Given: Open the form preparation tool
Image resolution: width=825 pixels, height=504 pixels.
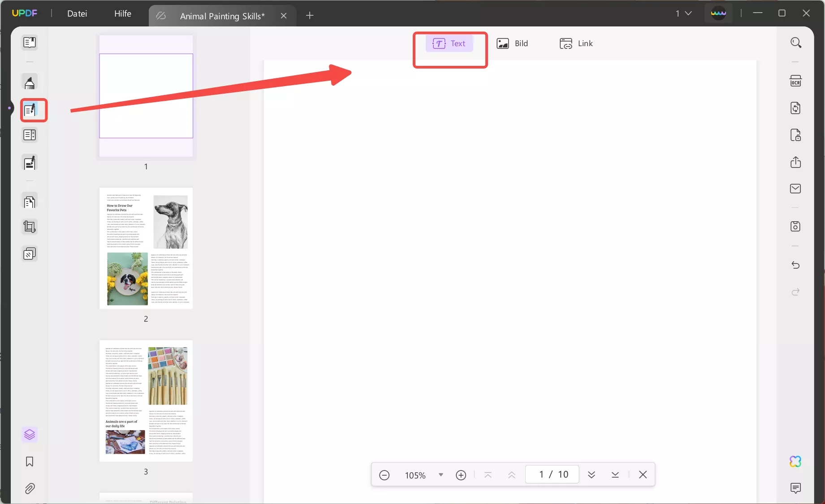Looking at the screenshot, I should tap(30, 135).
